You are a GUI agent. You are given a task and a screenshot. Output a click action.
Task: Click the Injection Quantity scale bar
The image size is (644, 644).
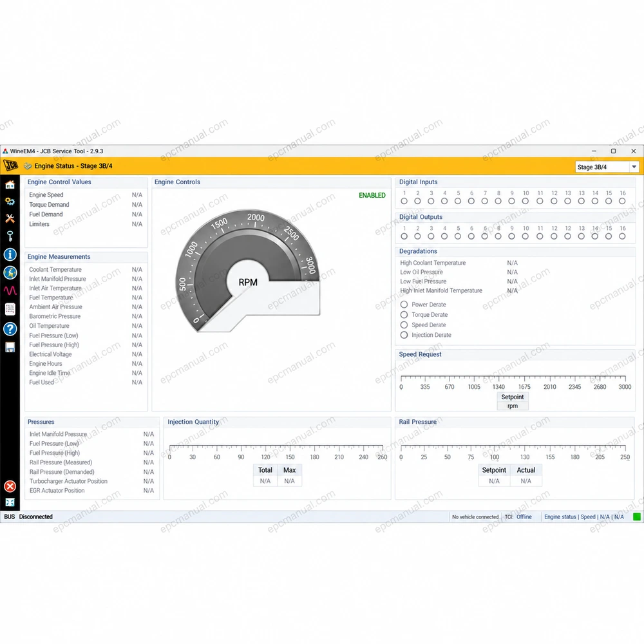coord(276,452)
